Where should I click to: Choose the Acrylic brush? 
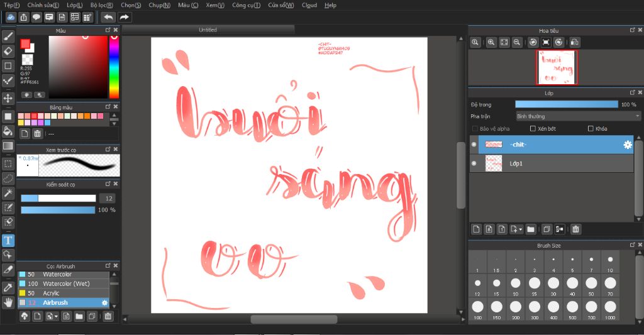pos(64,293)
